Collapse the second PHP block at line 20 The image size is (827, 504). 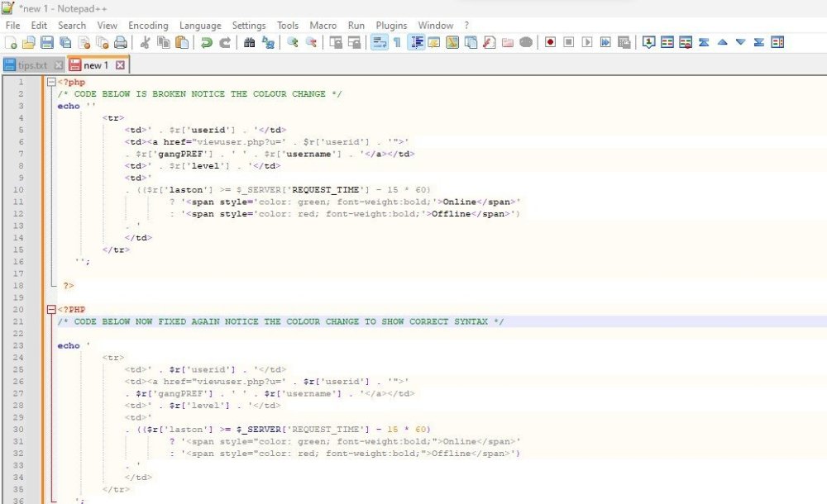click(51, 310)
